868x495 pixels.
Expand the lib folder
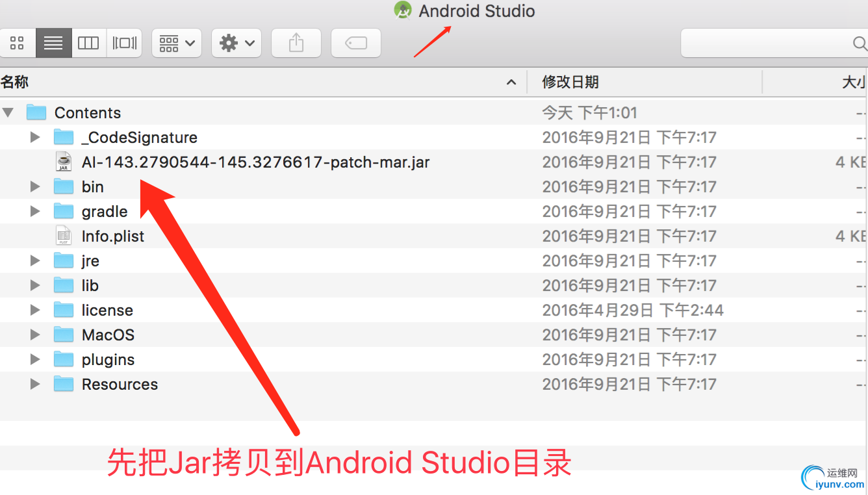click(35, 285)
